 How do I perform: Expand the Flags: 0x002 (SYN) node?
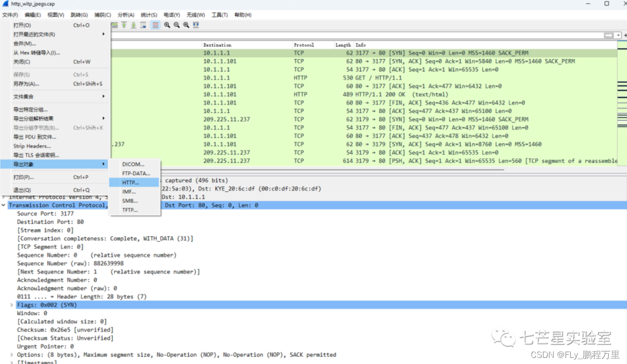pos(12,305)
